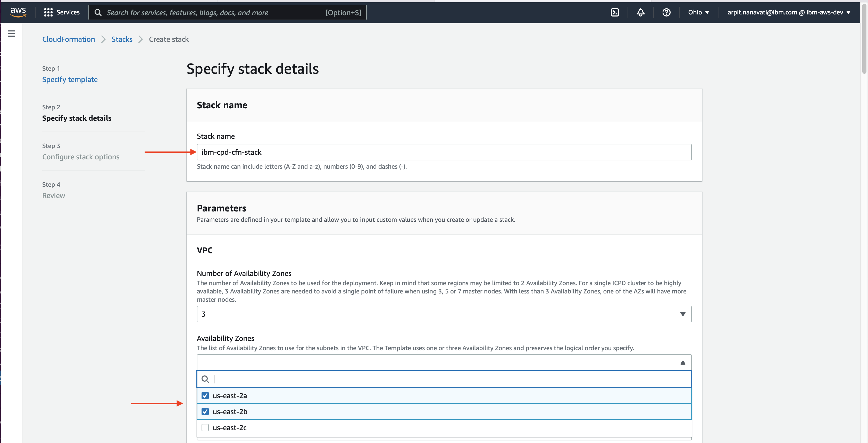Open the notifications bell

(x=640, y=12)
